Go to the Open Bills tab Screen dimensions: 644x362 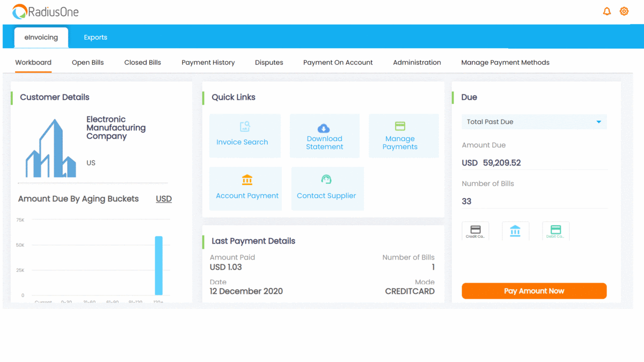(88, 63)
